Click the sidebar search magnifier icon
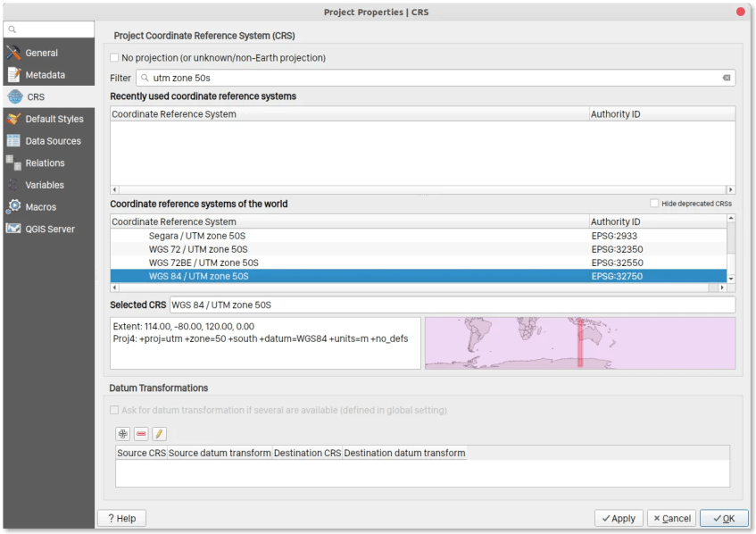Viewport: 756px width, 534px height. click(x=12, y=29)
